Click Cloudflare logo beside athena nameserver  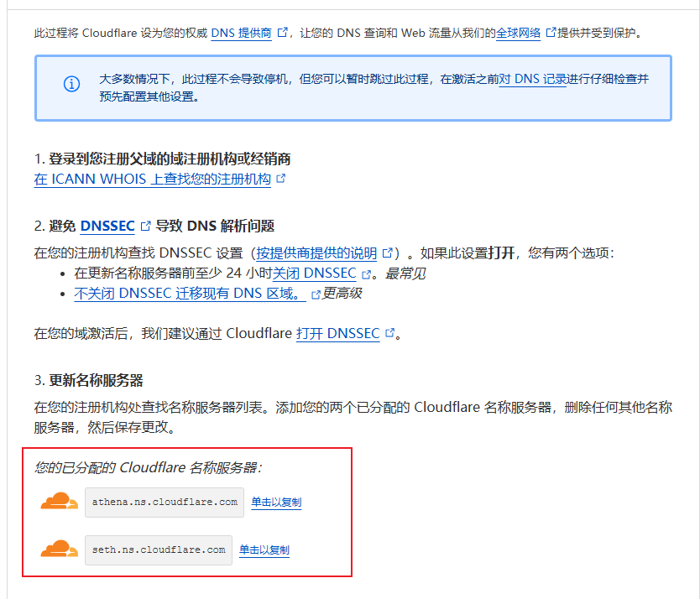(x=59, y=502)
